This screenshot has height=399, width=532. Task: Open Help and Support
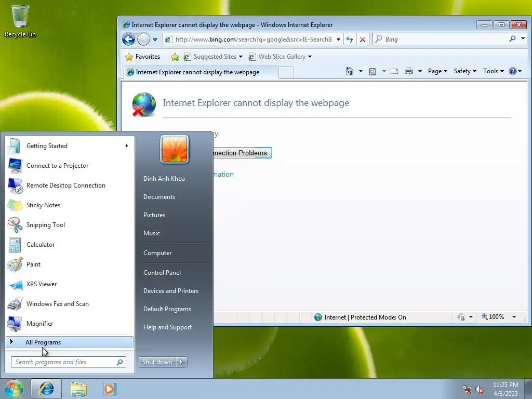tap(167, 327)
